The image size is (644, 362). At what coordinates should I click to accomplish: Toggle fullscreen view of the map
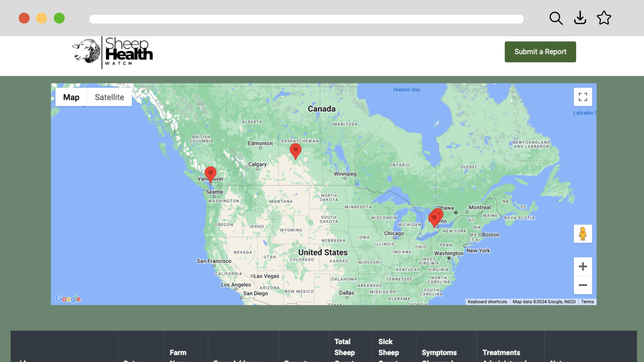coord(583,97)
